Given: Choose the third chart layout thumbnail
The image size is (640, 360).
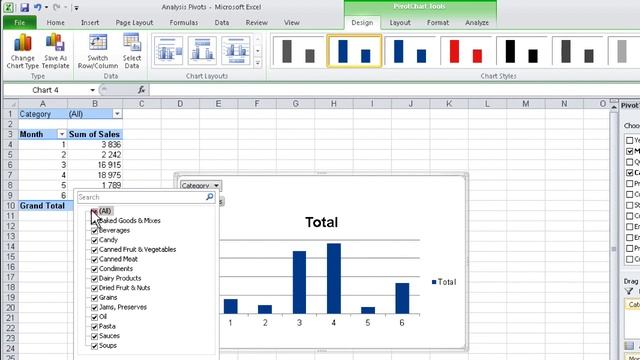Looking at the screenshot, I should (236, 51).
